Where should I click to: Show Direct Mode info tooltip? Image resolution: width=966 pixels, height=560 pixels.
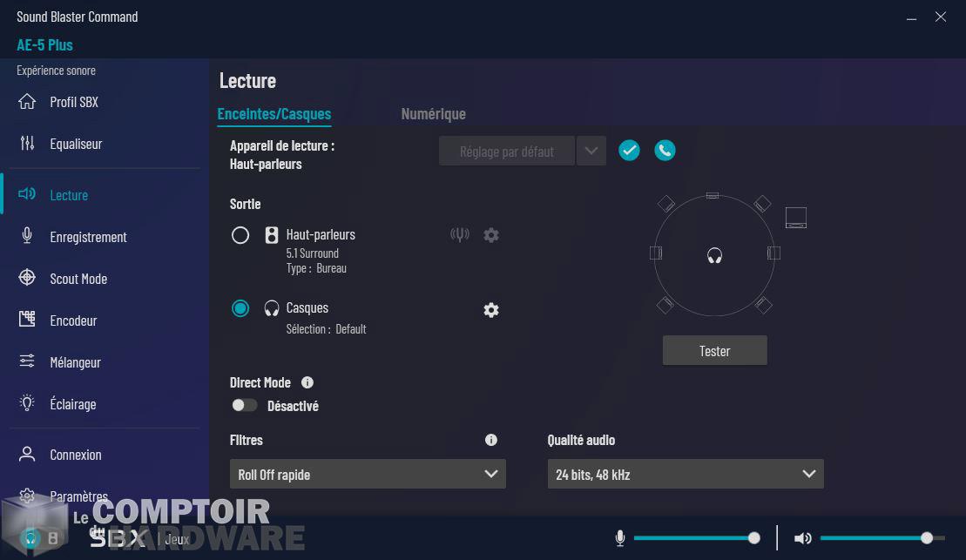pos(307,382)
